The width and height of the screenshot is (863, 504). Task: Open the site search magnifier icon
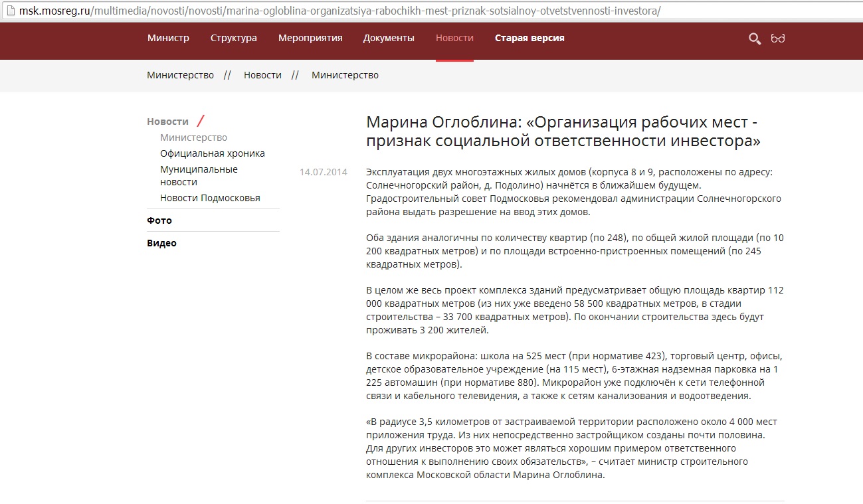point(755,39)
